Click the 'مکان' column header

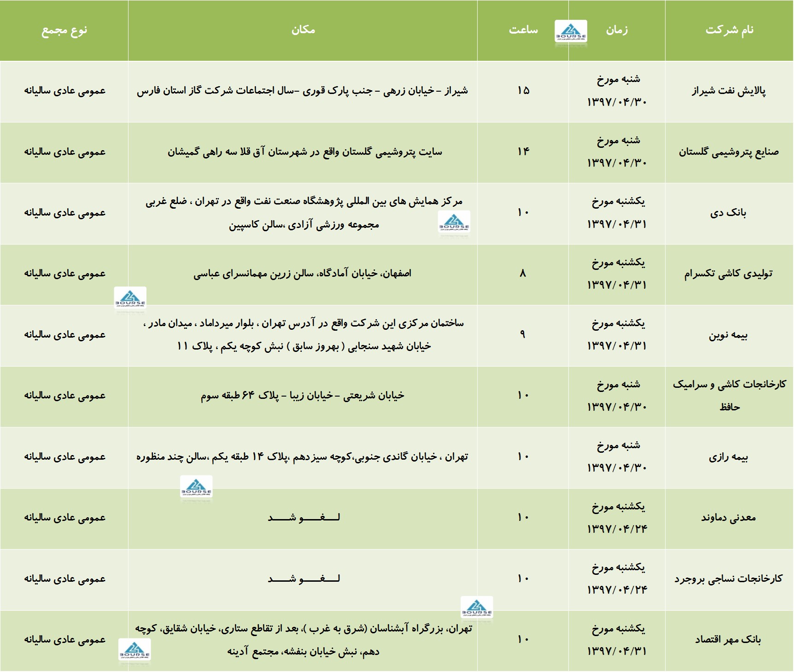[303, 30]
